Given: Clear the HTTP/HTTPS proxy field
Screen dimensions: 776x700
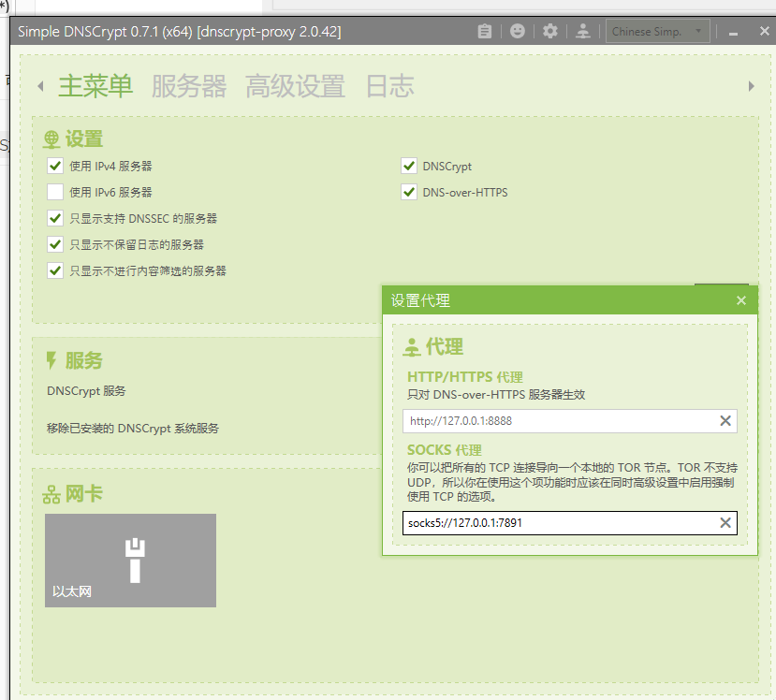Looking at the screenshot, I should pyautogui.click(x=725, y=421).
